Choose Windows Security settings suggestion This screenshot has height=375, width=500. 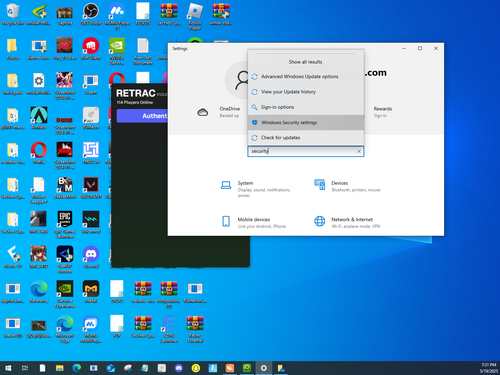pyautogui.click(x=306, y=123)
